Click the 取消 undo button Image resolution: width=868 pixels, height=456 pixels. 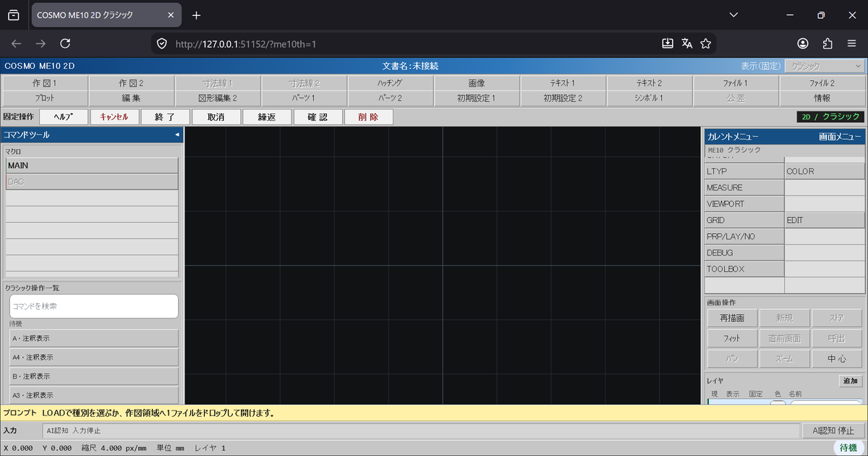216,117
